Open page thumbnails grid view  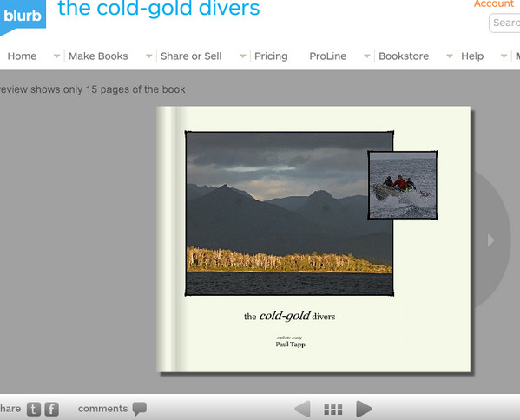333,410
